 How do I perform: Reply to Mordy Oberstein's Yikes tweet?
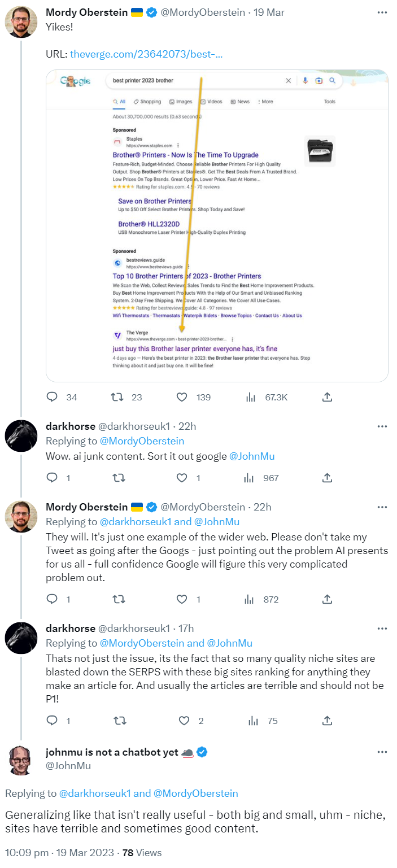(x=52, y=397)
